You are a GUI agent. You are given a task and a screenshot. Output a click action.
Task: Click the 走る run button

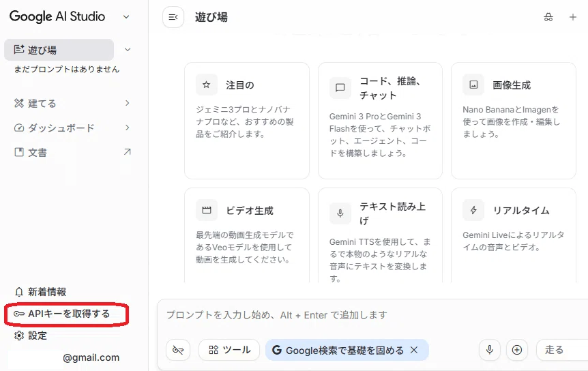562,350
